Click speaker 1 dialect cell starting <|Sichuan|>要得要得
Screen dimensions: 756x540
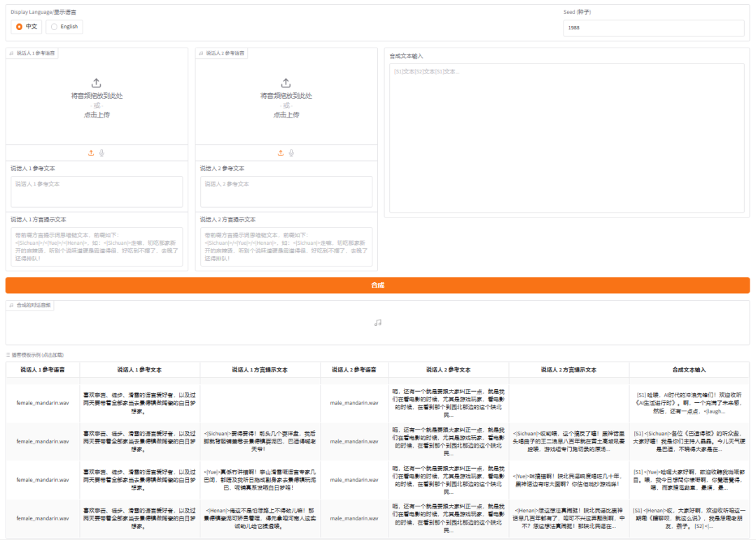(260, 441)
